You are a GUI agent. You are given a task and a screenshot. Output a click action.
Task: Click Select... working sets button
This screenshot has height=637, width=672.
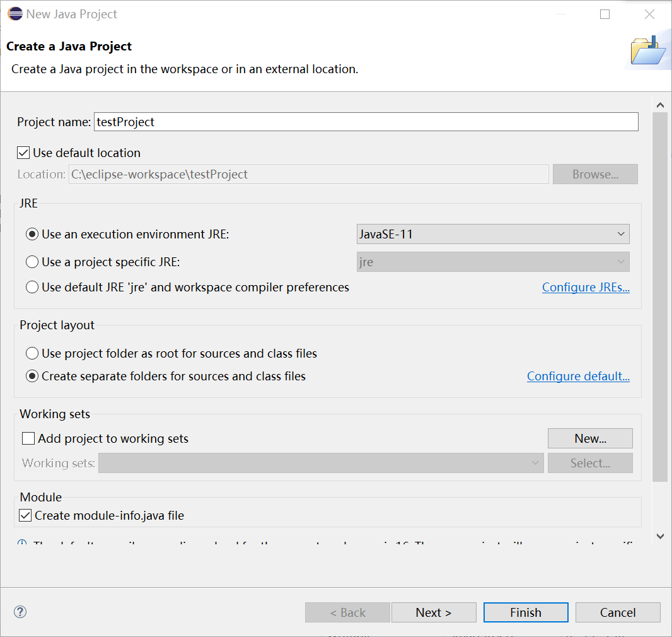click(x=589, y=463)
